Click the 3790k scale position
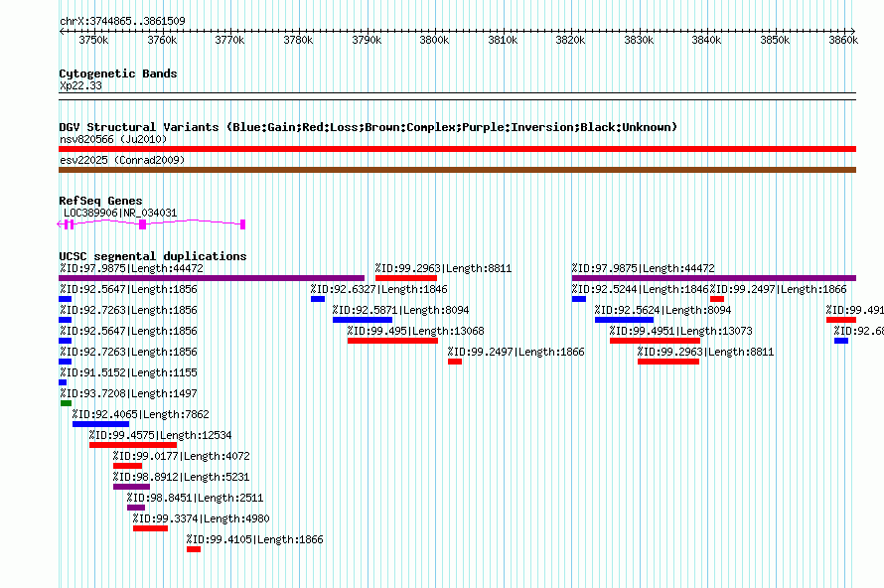The image size is (884, 588). [x=367, y=40]
